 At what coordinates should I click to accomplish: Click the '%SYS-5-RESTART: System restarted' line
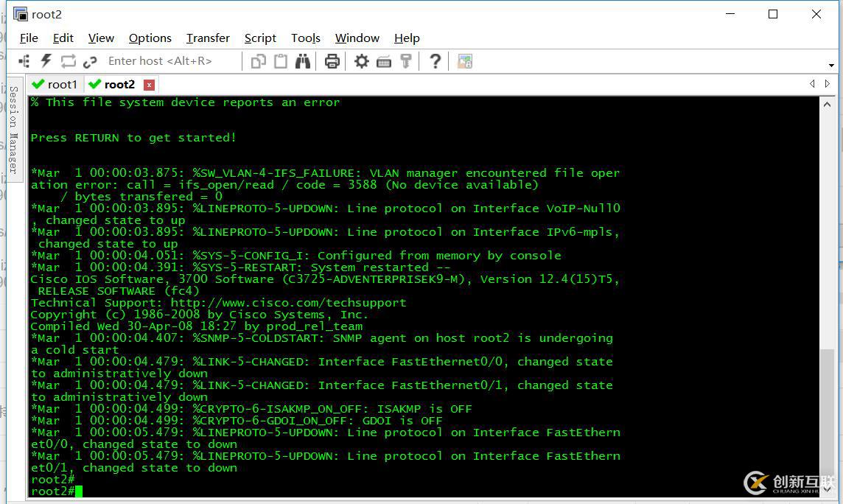(x=241, y=267)
